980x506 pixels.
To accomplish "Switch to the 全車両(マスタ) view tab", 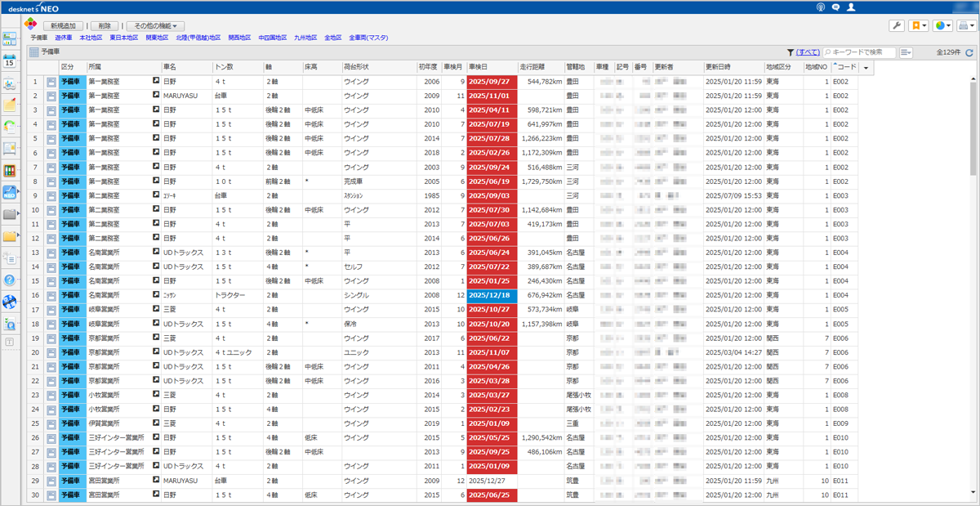I will [368, 38].
